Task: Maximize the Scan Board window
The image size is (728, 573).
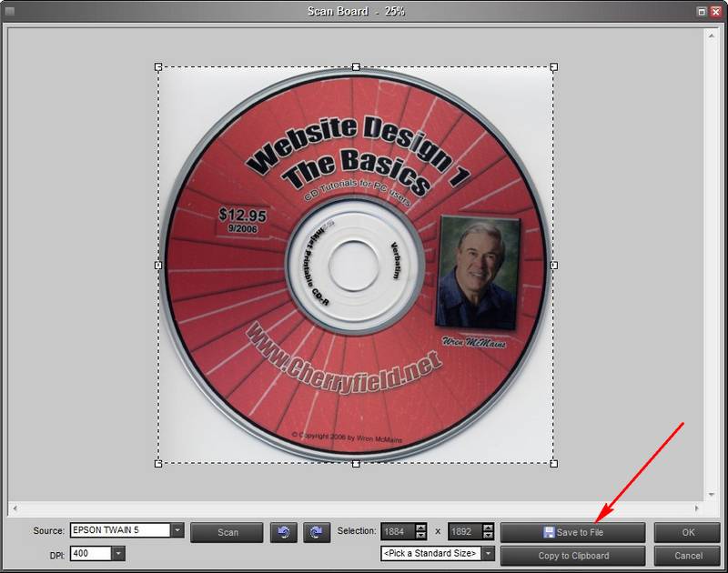Action: [x=702, y=11]
